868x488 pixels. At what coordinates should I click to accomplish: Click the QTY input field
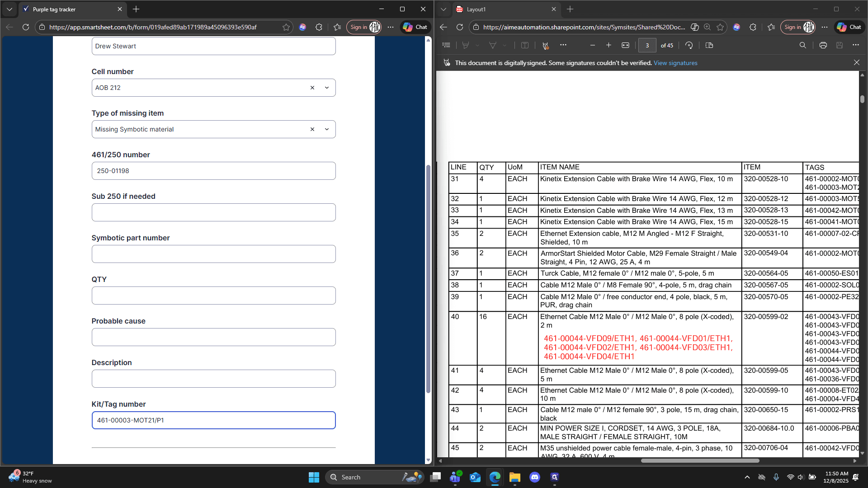coord(213,296)
